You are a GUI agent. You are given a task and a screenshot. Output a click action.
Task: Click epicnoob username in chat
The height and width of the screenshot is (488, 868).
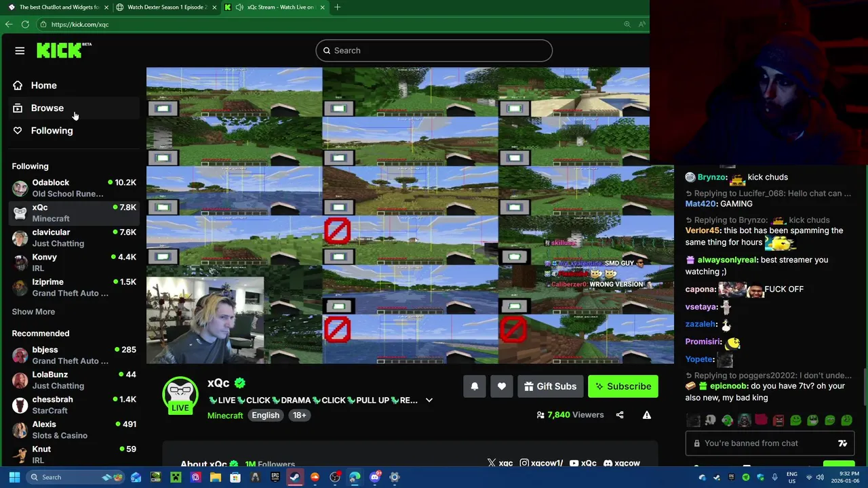point(728,386)
